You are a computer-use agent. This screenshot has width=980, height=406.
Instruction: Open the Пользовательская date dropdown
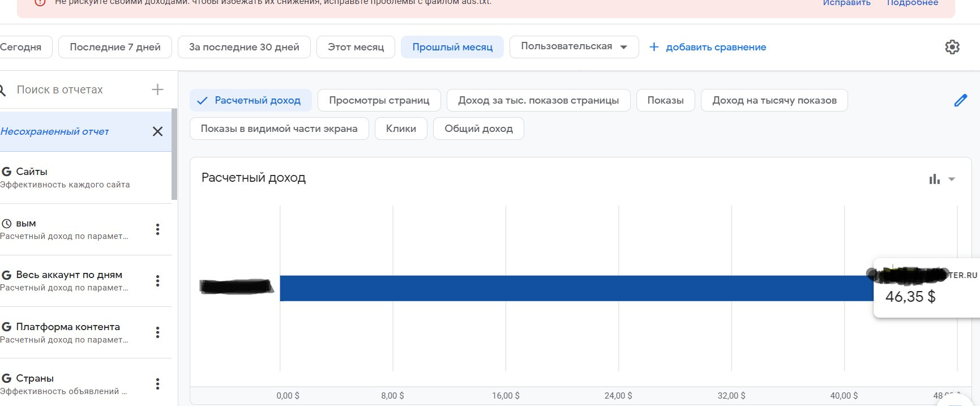pos(574,47)
